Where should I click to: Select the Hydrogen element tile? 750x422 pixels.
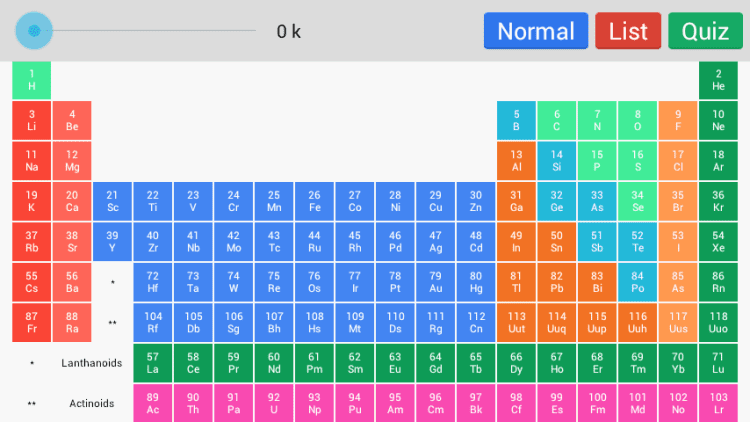pos(32,80)
